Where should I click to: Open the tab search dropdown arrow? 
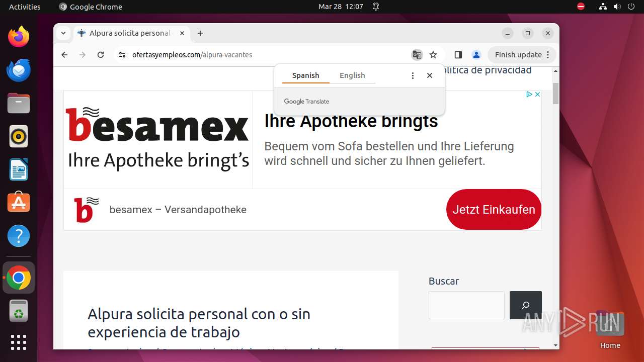pos(63,33)
